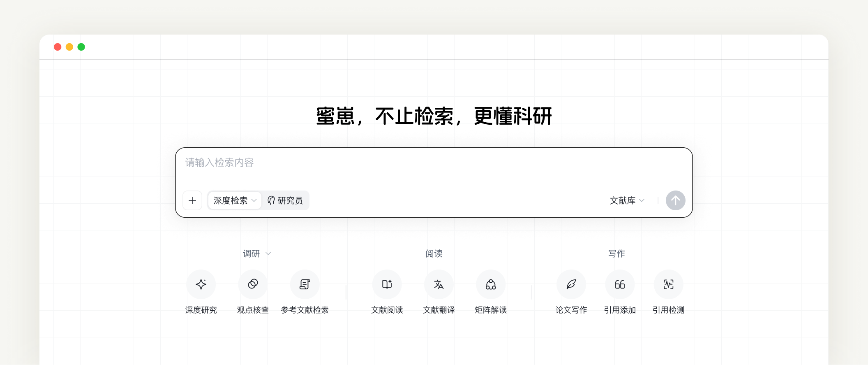This screenshot has width=868, height=365.
Task: Open 论文写作 via the feather icon
Action: click(x=571, y=284)
